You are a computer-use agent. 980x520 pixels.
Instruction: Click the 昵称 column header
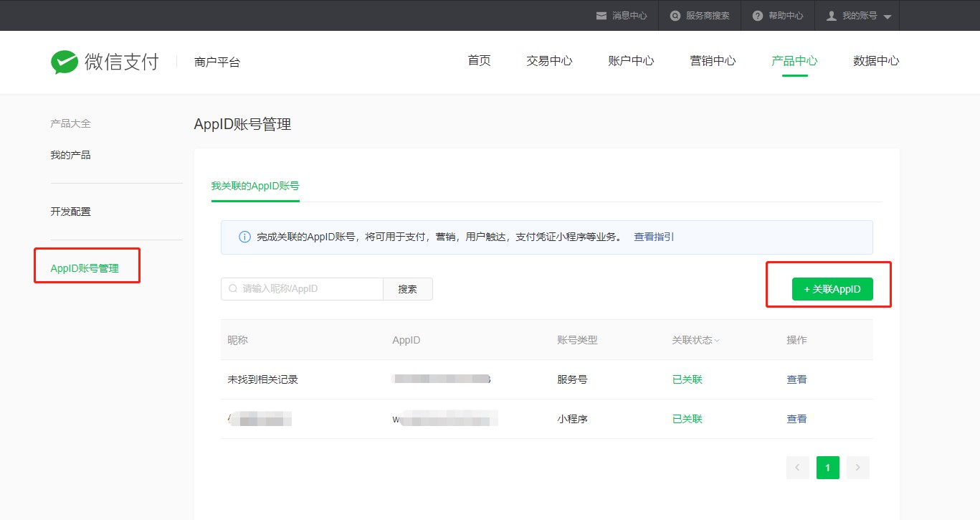(237, 340)
